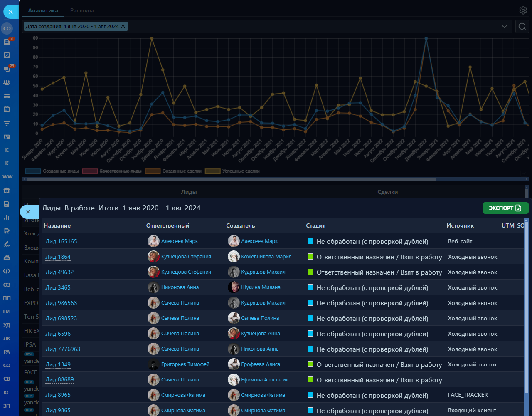This screenshot has width=532, height=416.
Task: Open the Лид 1864 link
Action: [x=58, y=257]
